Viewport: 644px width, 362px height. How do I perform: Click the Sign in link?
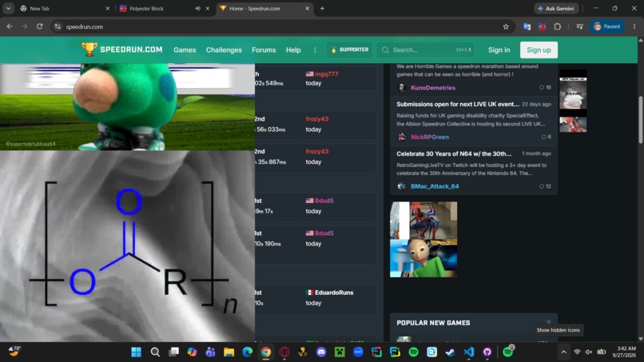click(499, 50)
